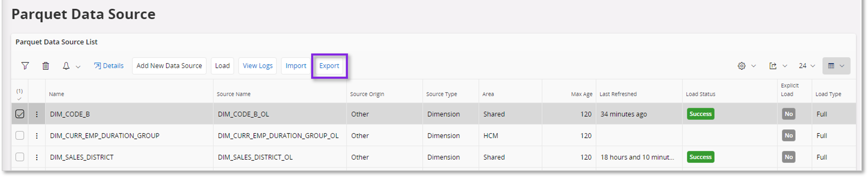868x177 pixels.
Task: Open the kebab menu for DIM_CODE_B row
Action: click(37, 114)
